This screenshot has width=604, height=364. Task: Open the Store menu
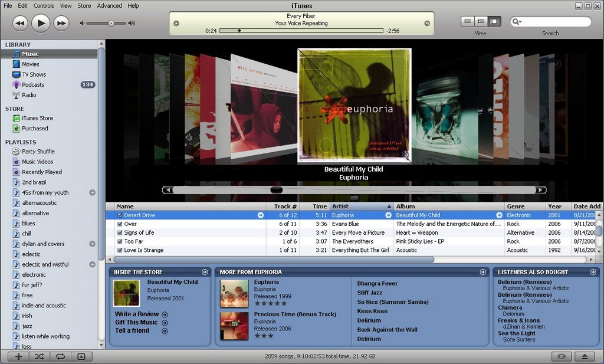point(84,5)
